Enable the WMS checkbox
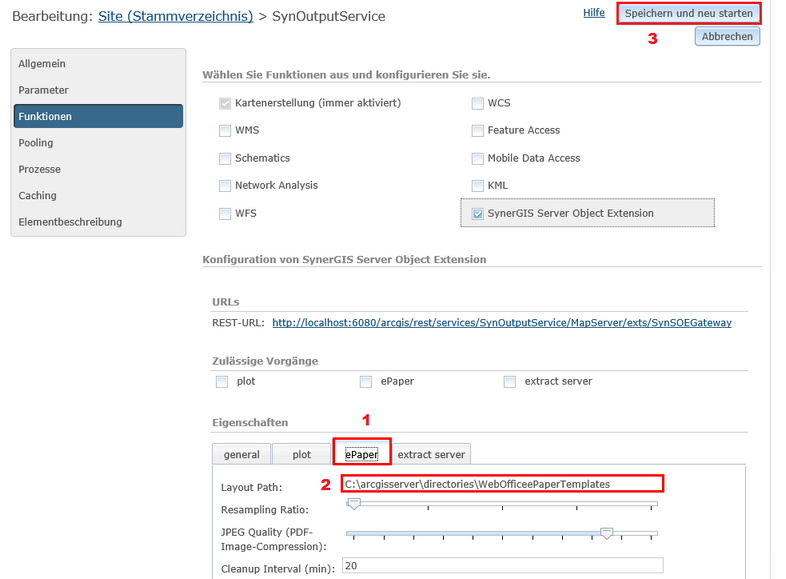The width and height of the screenshot is (786, 579). point(224,130)
